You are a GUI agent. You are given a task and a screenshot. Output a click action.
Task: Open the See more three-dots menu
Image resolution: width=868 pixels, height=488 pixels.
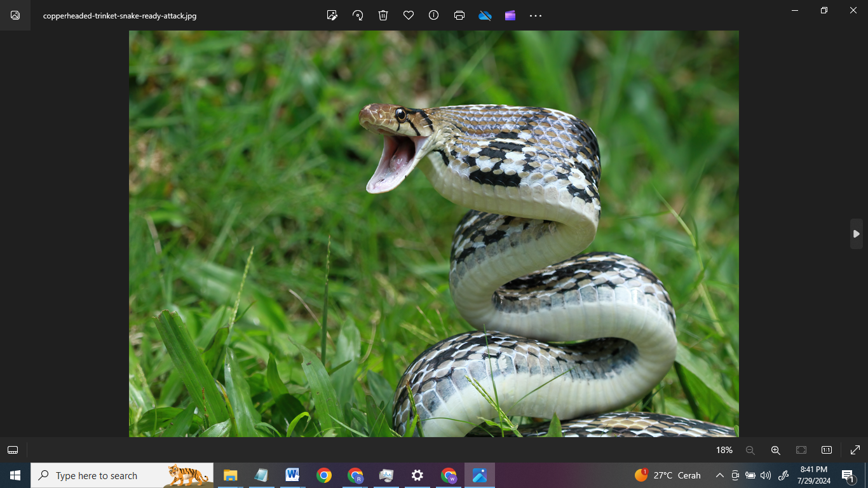click(x=536, y=15)
